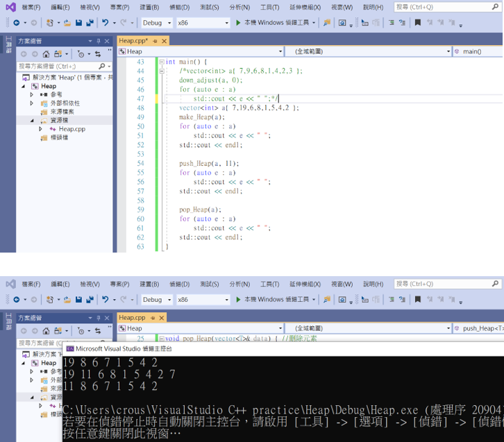This screenshot has height=442, width=504.
Task: Open main() member dropdown in top editor
Action: click(478, 51)
